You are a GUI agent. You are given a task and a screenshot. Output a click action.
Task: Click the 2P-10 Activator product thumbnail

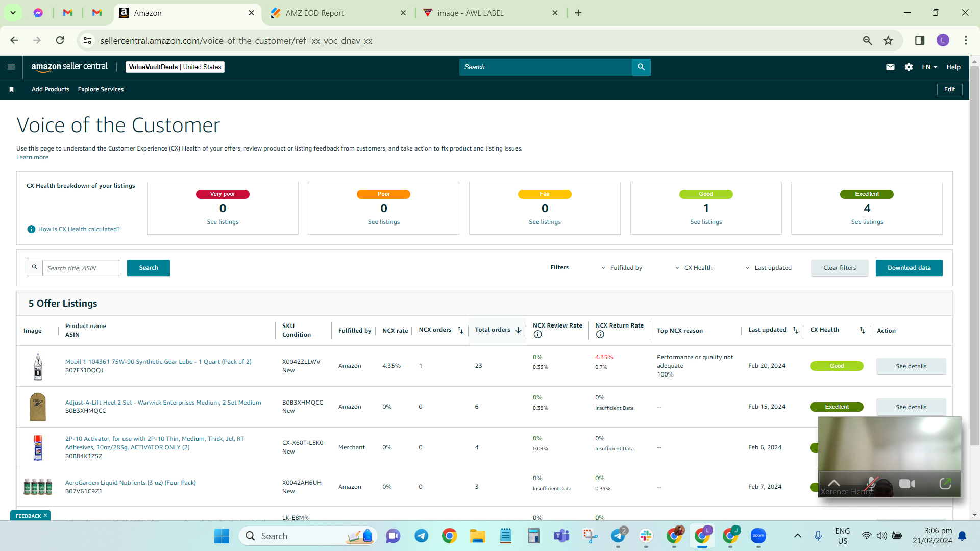click(x=38, y=448)
